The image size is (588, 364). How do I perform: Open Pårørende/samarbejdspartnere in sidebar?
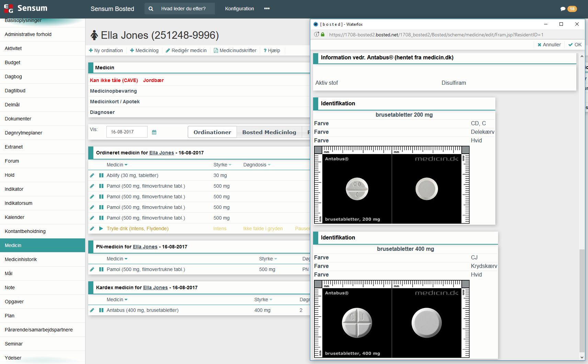pyautogui.click(x=43, y=330)
